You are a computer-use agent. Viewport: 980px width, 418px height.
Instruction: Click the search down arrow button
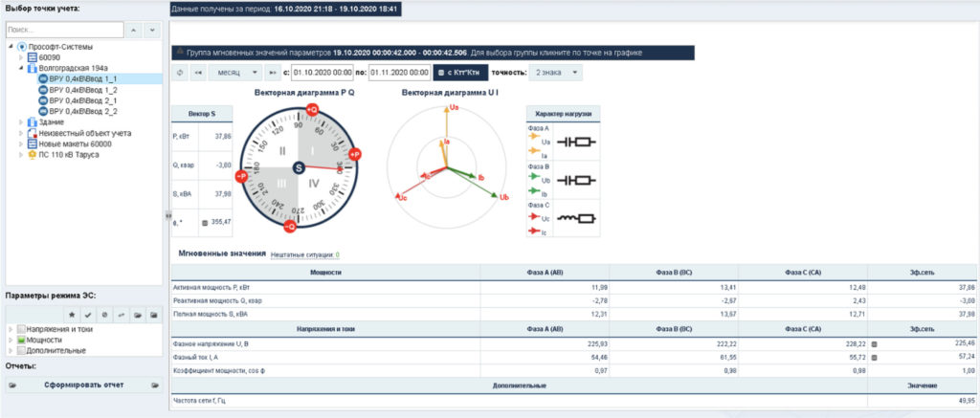[x=152, y=30]
